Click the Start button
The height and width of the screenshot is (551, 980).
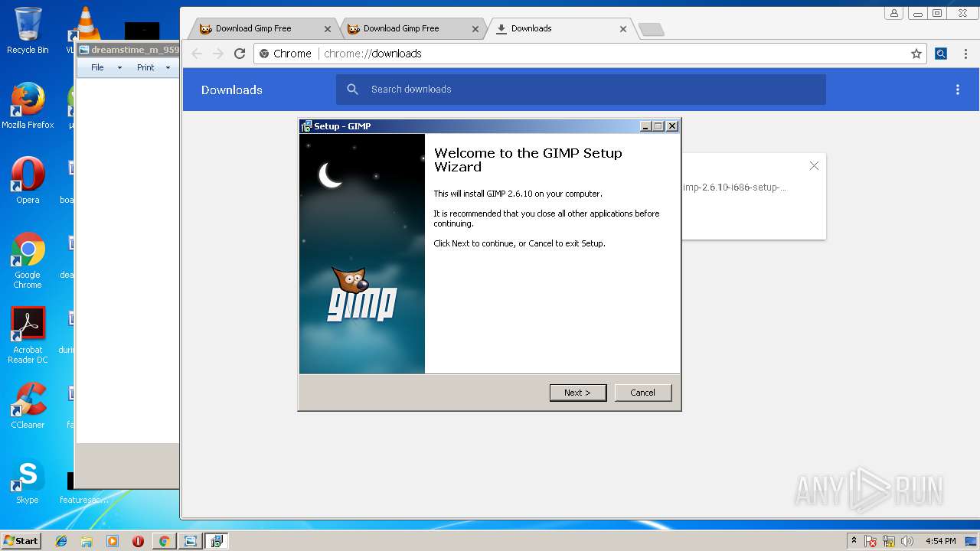[x=21, y=541]
